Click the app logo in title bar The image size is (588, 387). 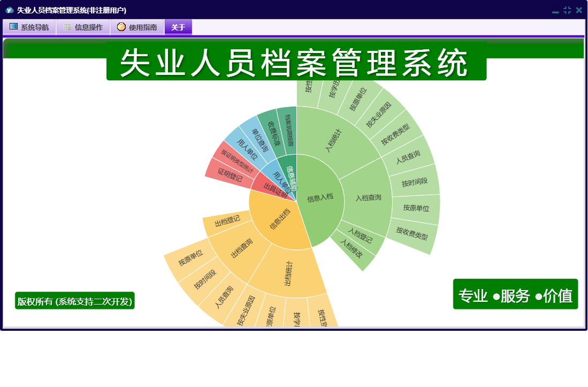click(9, 10)
